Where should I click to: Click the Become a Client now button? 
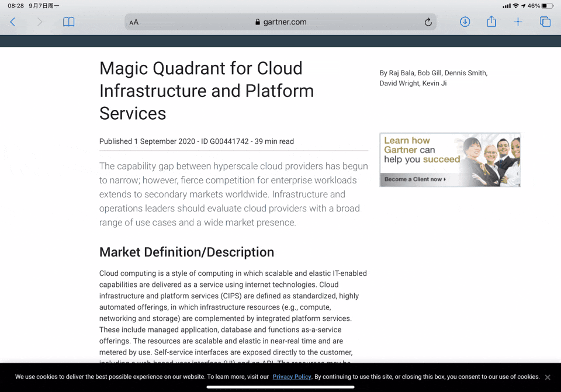point(415,179)
